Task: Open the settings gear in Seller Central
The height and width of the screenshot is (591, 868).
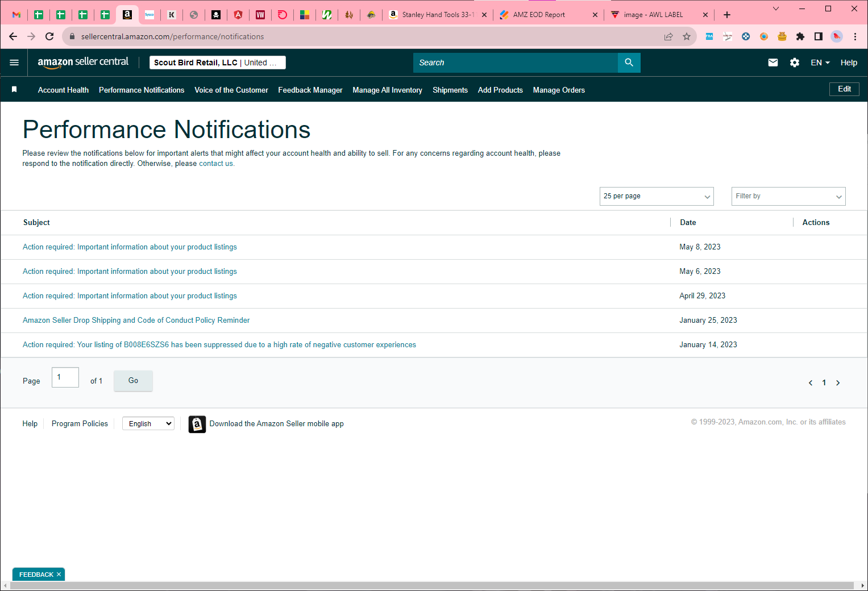Action: [x=795, y=63]
